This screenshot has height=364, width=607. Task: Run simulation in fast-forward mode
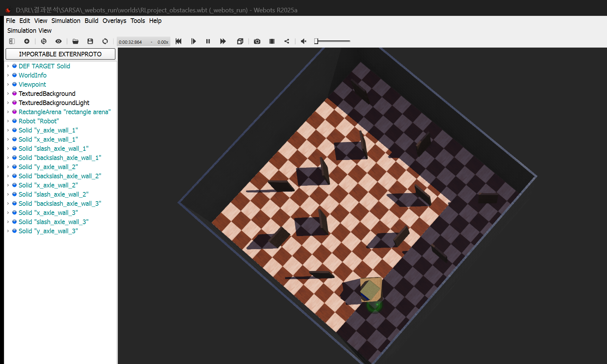223,41
